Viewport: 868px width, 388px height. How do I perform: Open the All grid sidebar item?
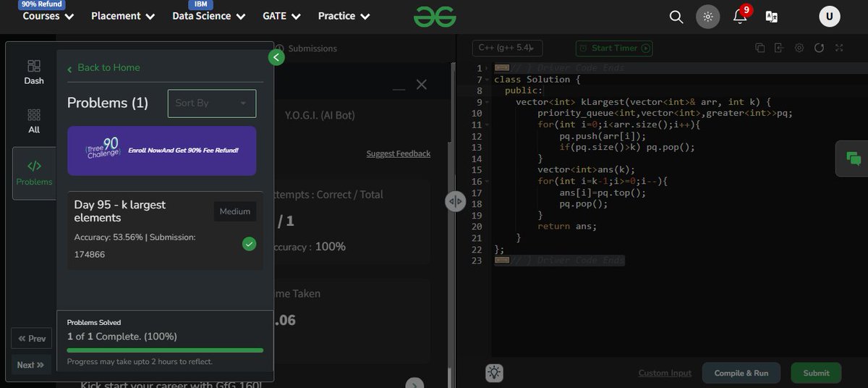click(34, 122)
